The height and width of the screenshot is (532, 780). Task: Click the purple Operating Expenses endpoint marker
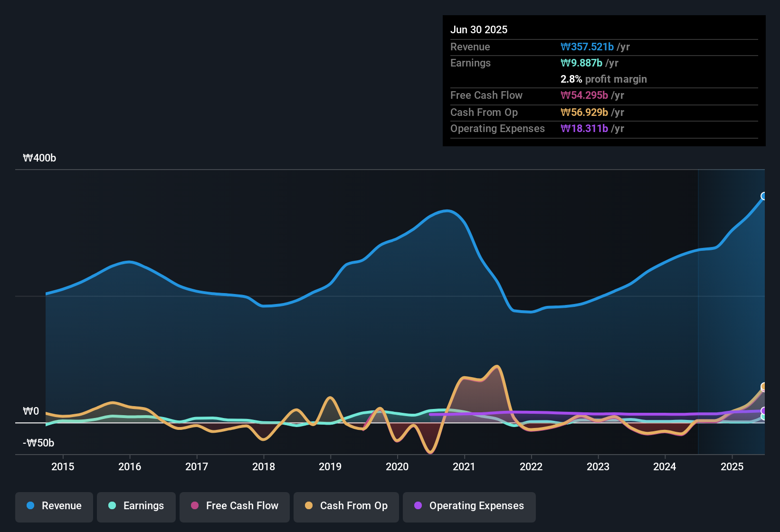tap(763, 411)
